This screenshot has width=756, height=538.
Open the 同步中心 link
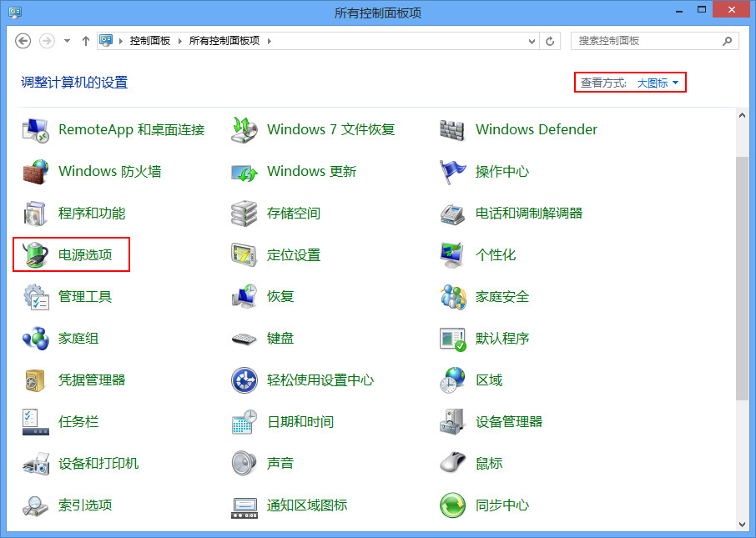point(502,505)
